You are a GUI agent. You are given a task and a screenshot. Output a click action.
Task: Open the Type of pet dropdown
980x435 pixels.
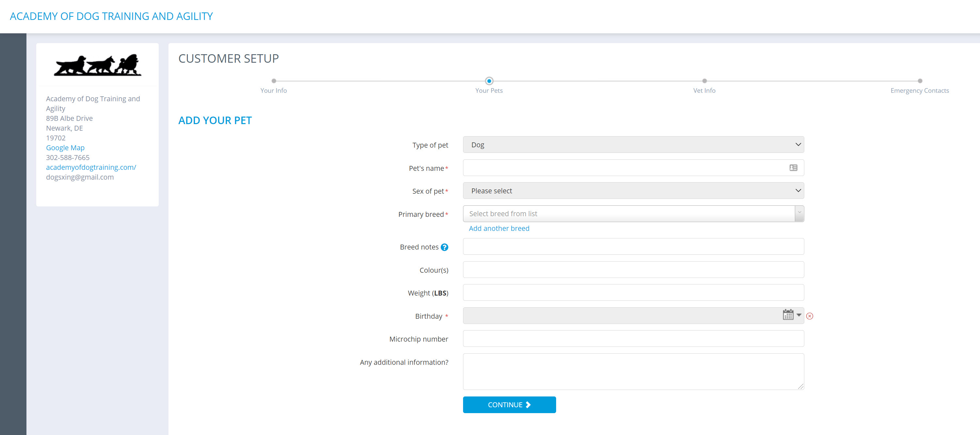633,145
